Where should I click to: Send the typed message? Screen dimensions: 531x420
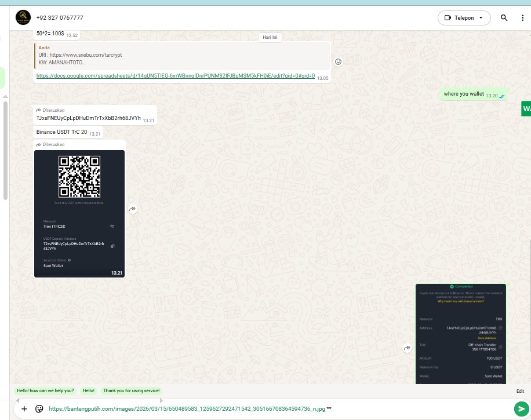coord(521,408)
